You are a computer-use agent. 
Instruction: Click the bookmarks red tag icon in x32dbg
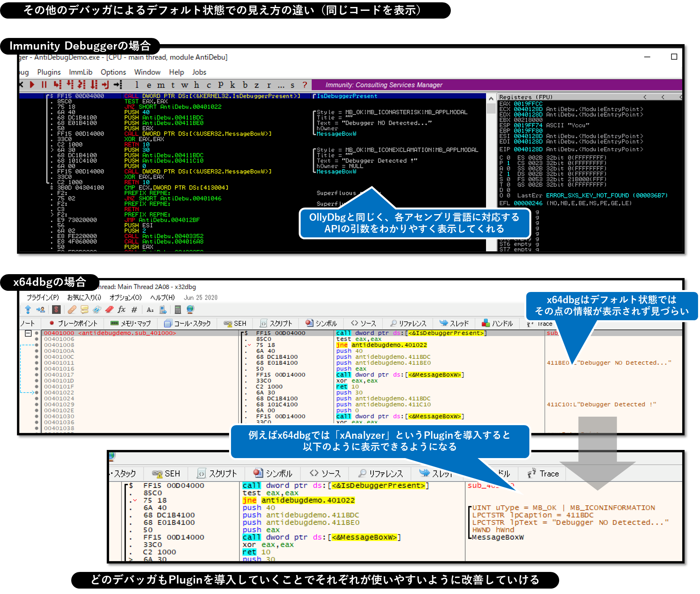[109, 309]
